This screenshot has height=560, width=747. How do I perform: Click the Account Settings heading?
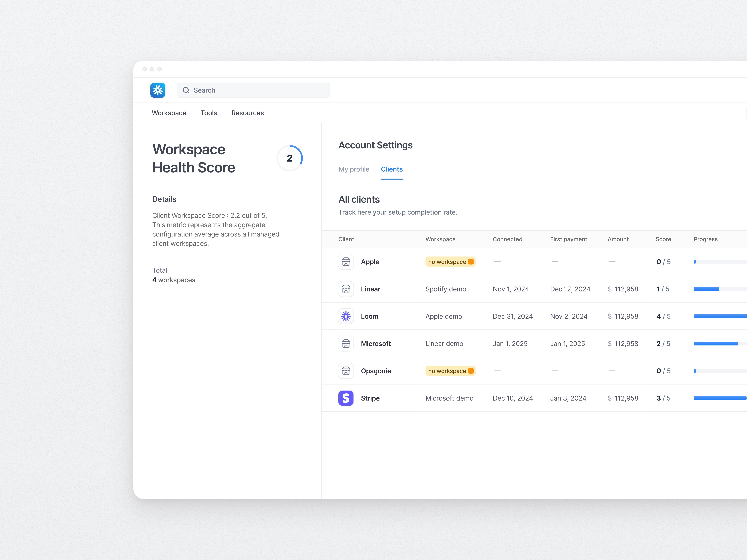pos(376,145)
